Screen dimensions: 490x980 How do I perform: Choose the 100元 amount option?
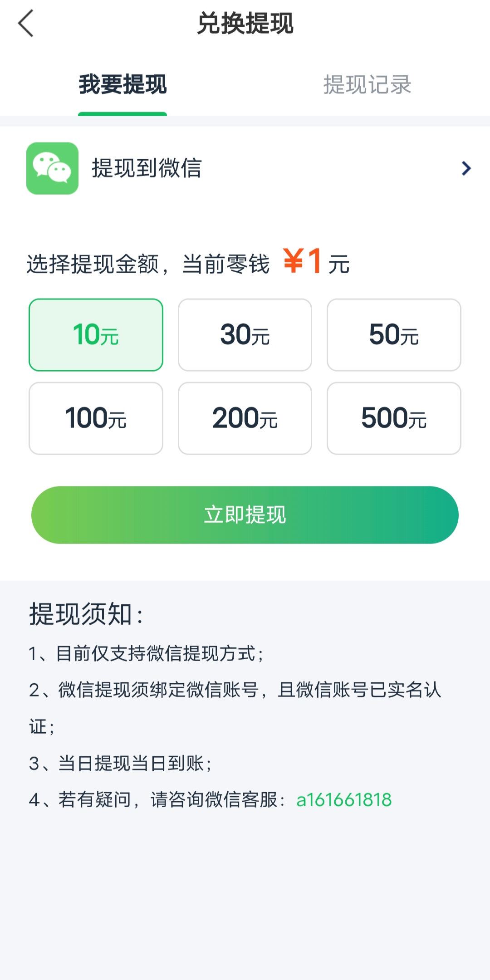click(x=96, y=418)
